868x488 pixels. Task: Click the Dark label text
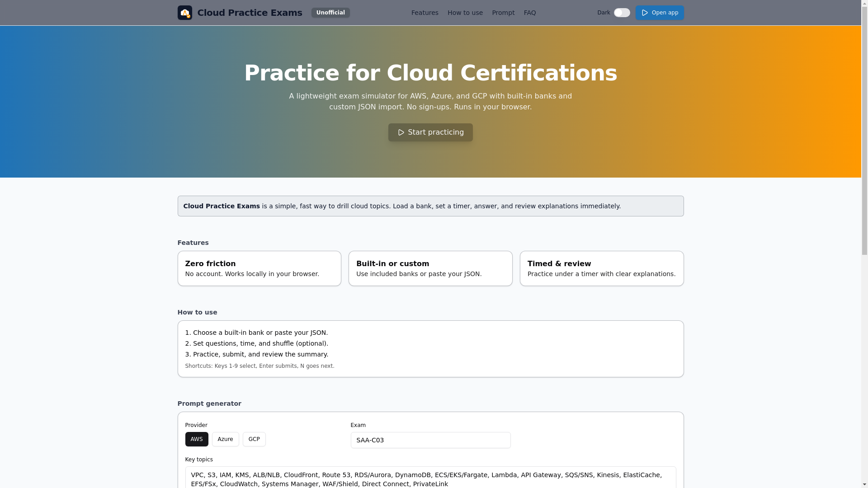pos(604,13)
